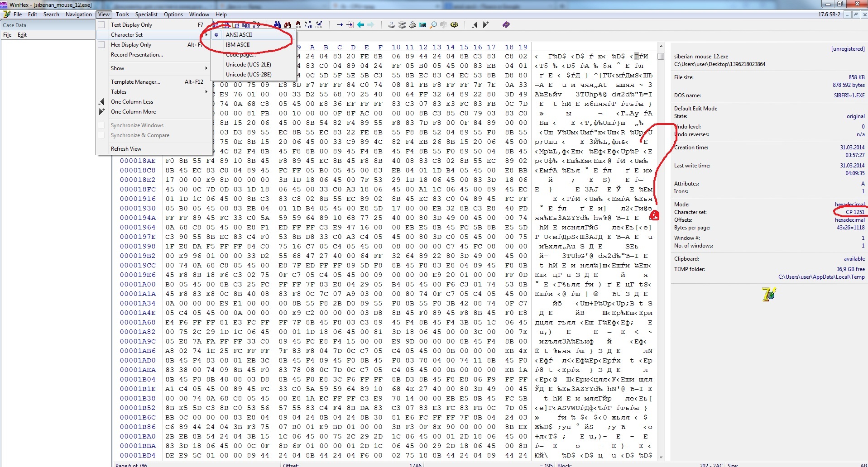
Task: Open the Edit menu in menu bar
Action: click(33, 14)
